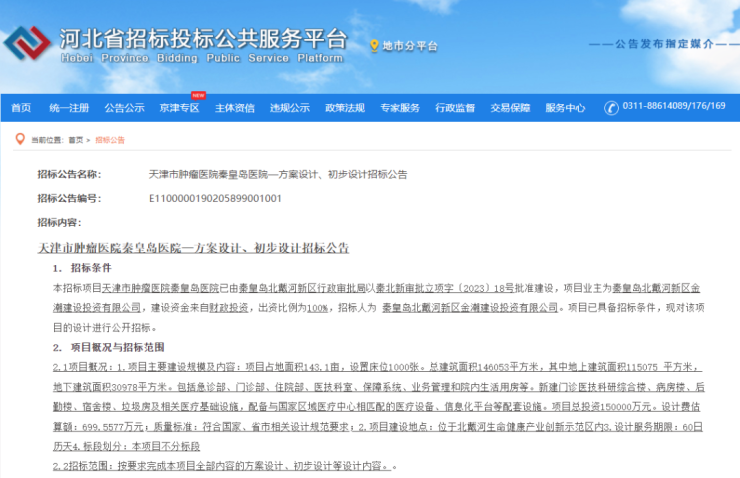Open the 地市分平台 link

tap(410, 46)
